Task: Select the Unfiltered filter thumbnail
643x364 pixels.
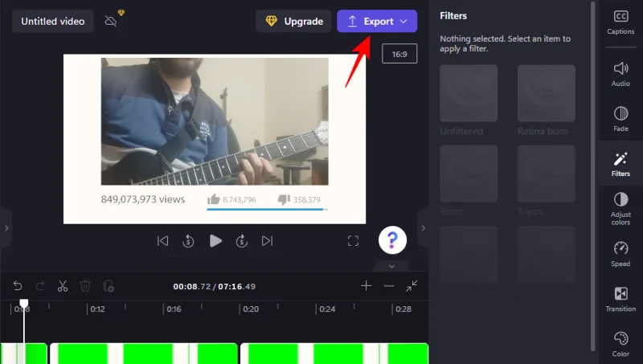Action: tap(469, 93)
